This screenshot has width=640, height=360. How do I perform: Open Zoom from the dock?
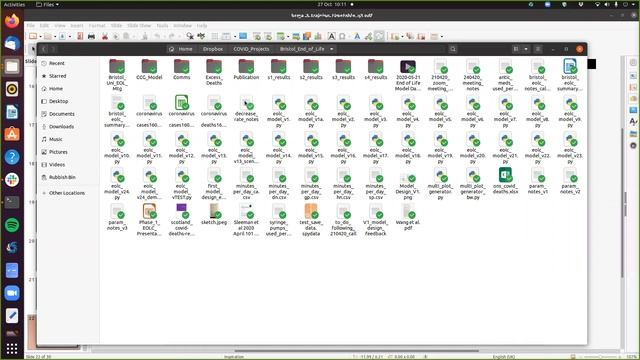[12, 293]
